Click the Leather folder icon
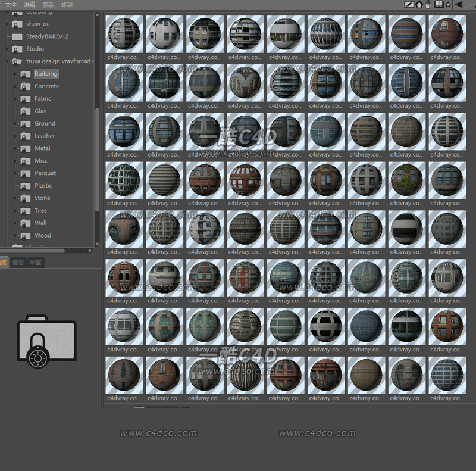 click(x=26, y=136)
